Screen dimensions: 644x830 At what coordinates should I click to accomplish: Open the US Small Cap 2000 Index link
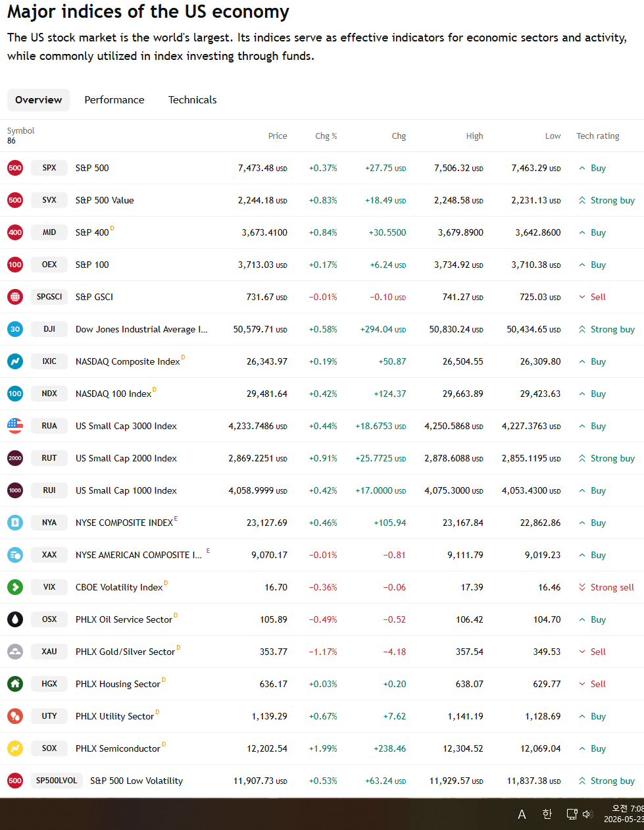click(x=126, y=458)
